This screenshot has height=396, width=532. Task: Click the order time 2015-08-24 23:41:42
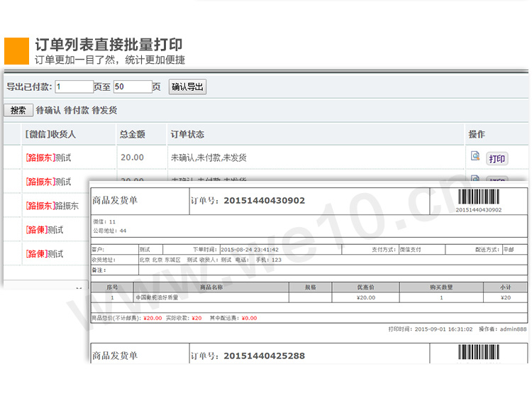[x=250, y=250]
